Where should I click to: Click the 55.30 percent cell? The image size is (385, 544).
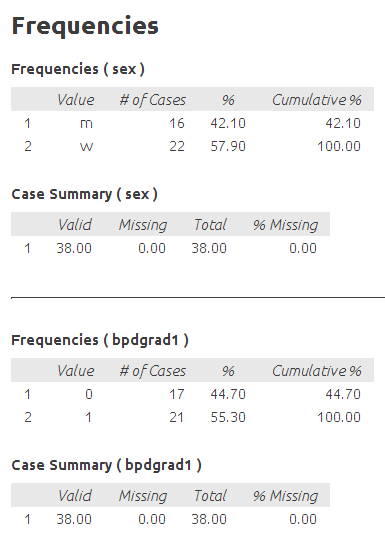(228, 417)
